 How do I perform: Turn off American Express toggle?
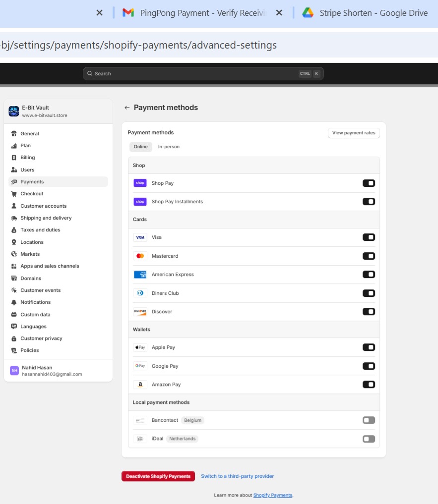click(369, 275)
